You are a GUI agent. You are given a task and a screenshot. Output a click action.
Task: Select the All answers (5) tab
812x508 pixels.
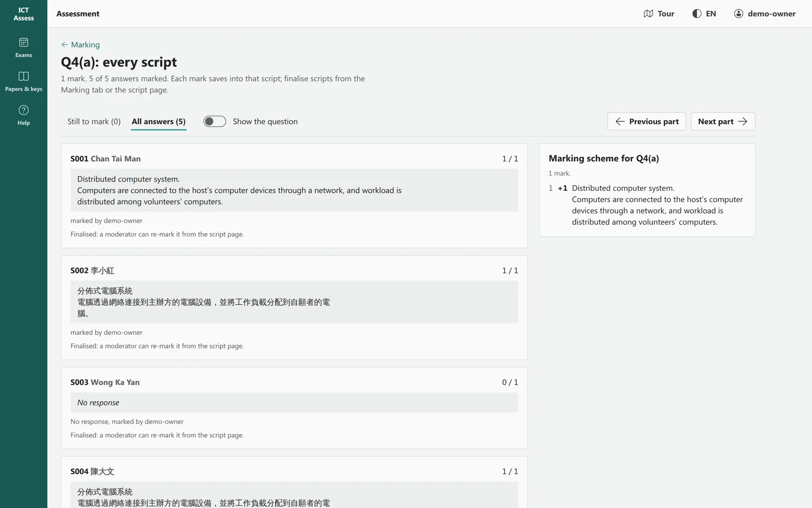click(158, 121)
